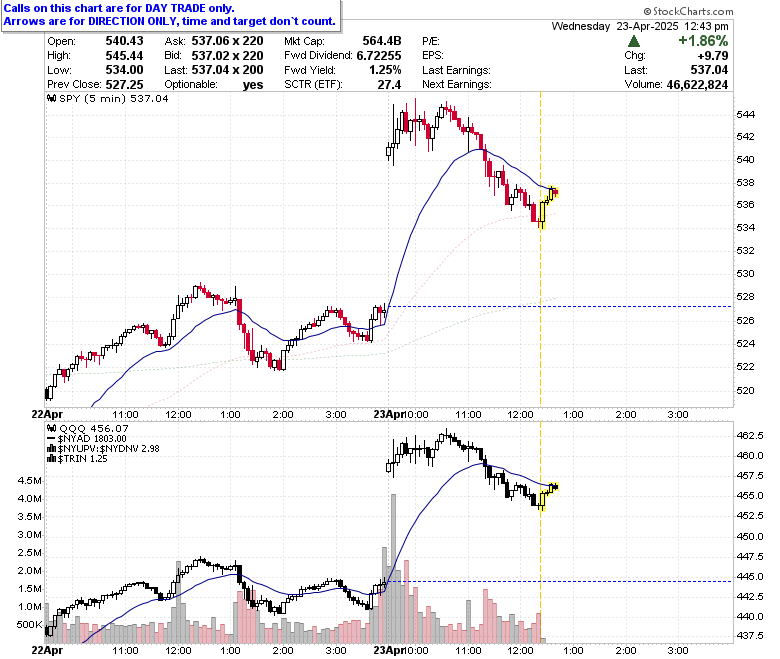Click the DIRECTION ONLY arrows notice line
780x659 pixels.
coord(170,21)
